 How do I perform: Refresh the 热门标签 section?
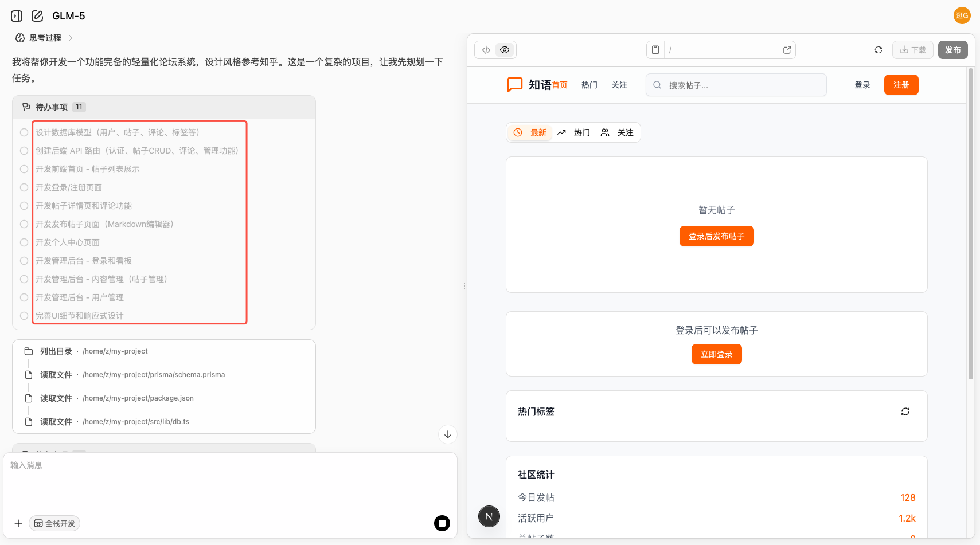[x=905, y=411]
